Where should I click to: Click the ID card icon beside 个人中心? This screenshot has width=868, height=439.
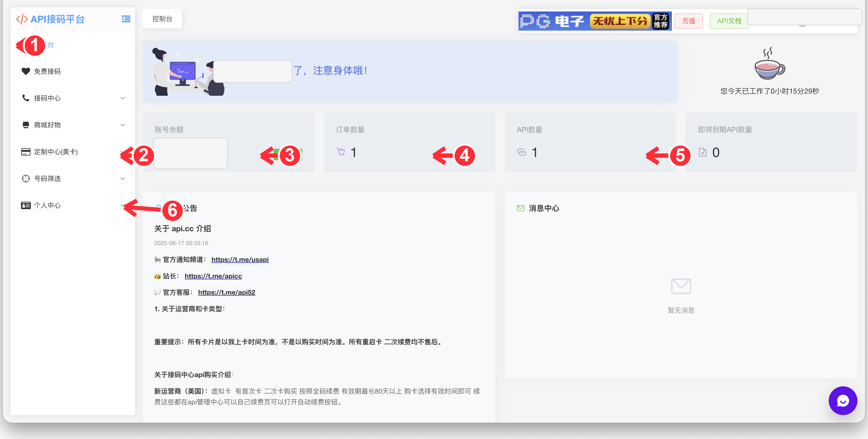[x=26, y=205]
